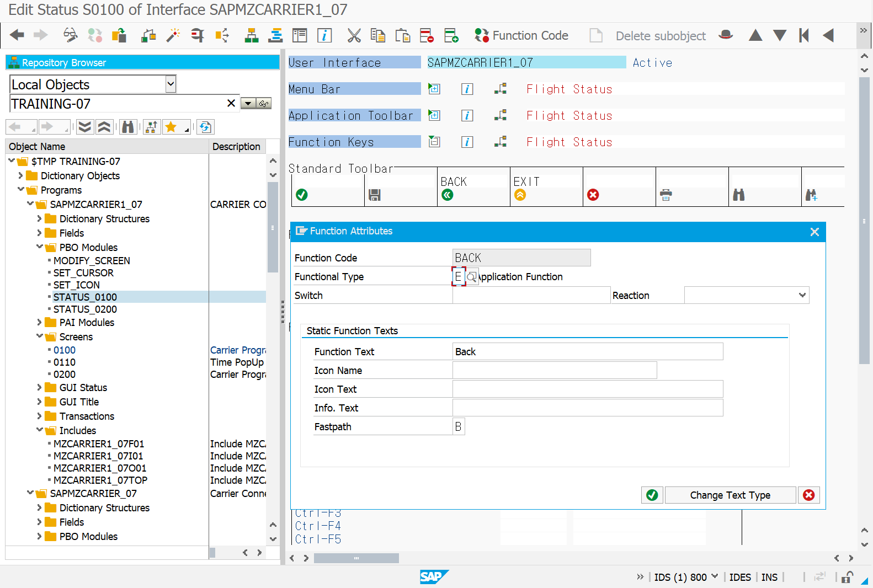Click the IDS (1) 800 system dropdown
This screenshot has width=873, height=588.
686,577
